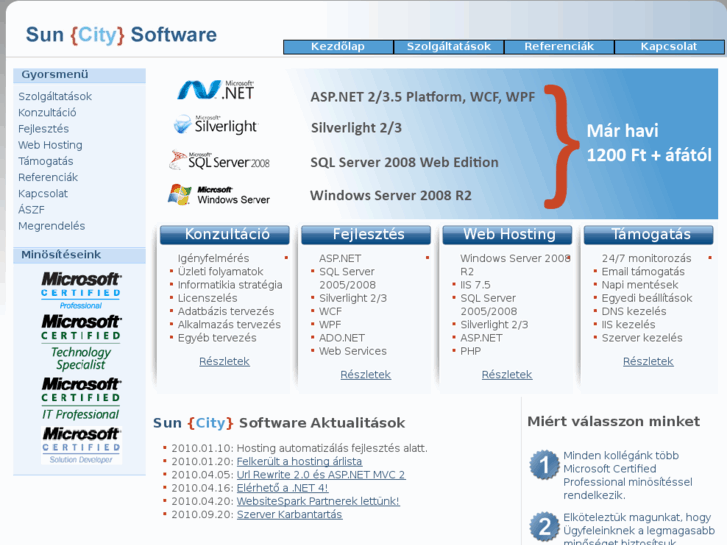
Task: Open Részletek under Támogatás
Action: pos(648,361)
